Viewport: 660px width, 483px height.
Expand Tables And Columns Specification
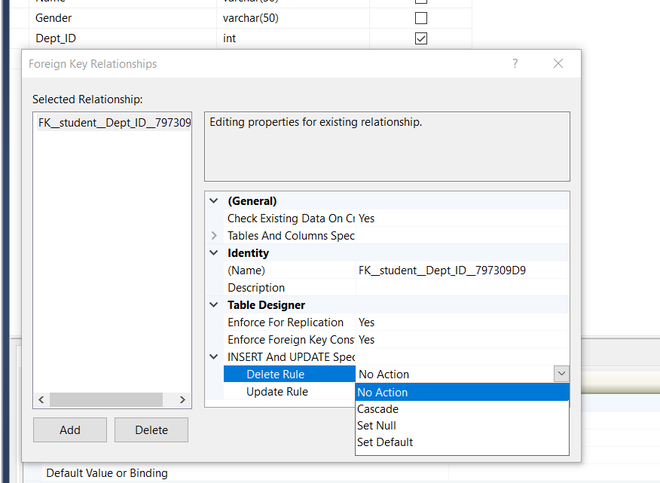pos(214,236)
